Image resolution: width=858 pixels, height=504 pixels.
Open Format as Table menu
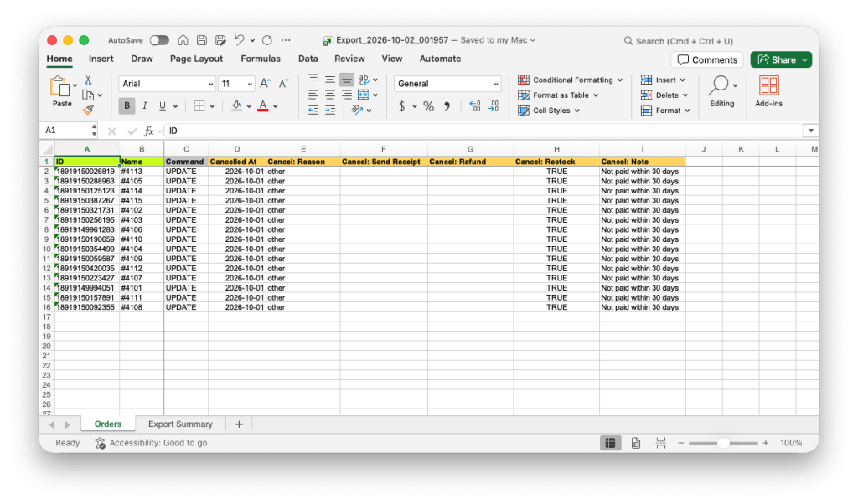(558, 95)
